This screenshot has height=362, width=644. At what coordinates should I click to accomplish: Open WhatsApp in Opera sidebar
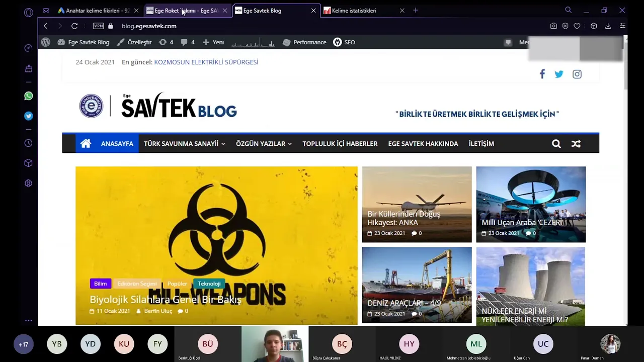(x=29, y=96)
